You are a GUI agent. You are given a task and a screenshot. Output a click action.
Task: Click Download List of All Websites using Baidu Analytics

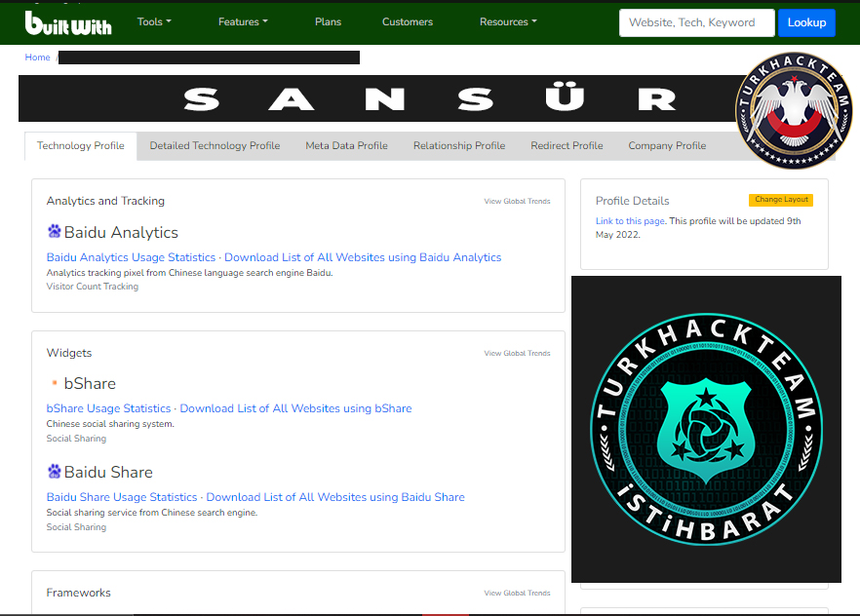tap(363, 257)
